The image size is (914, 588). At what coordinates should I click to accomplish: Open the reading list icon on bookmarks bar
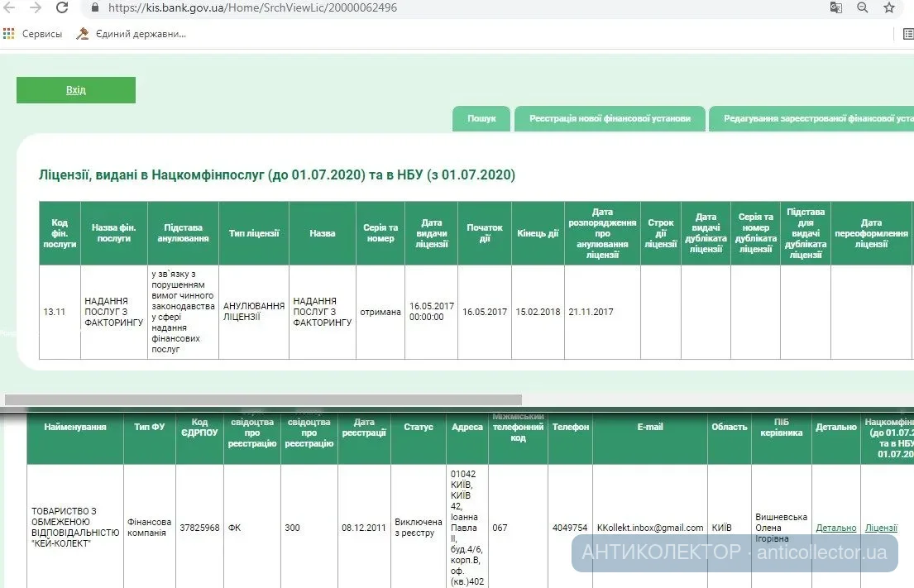pyautogui.click(x=908, y=34)
